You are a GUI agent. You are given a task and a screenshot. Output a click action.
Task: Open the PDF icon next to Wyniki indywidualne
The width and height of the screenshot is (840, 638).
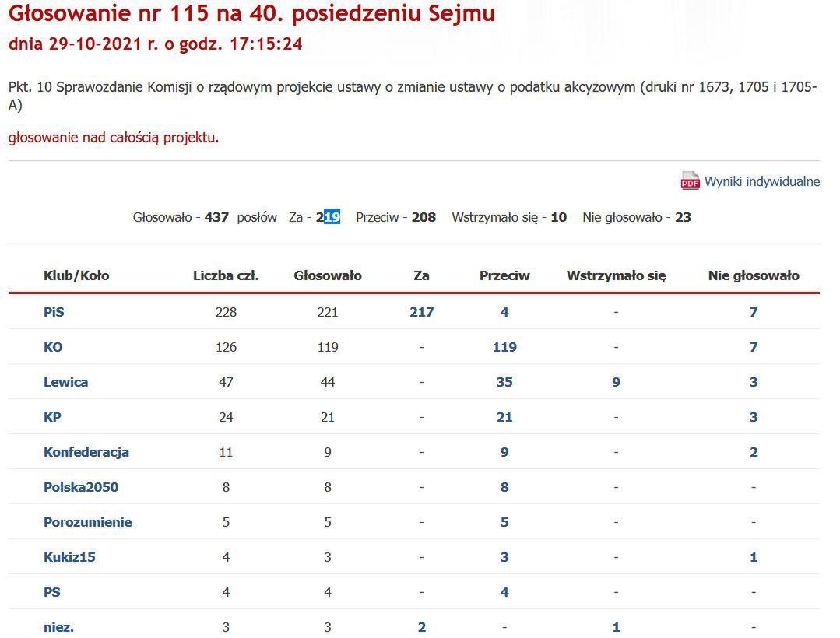(688, 181)
